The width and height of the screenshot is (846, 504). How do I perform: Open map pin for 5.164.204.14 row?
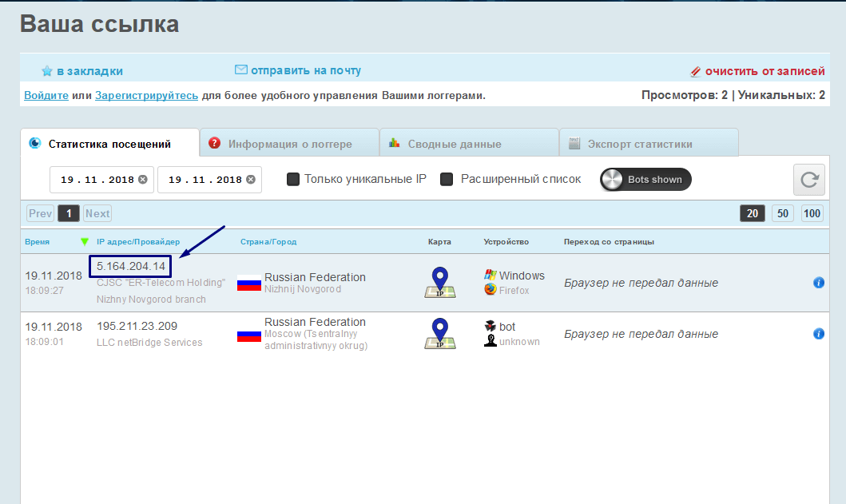click(439, 283)
